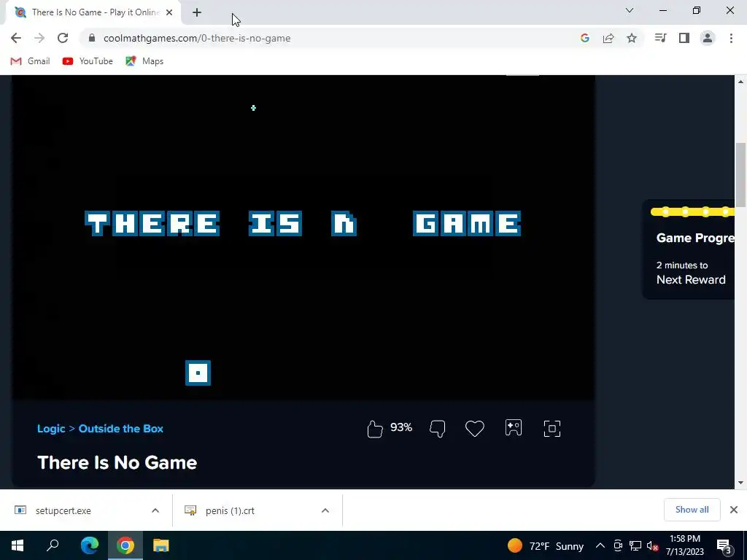747x560 pixels.
Task: Open Chrome's three-dot menu
Action: [x=731, y=38]
